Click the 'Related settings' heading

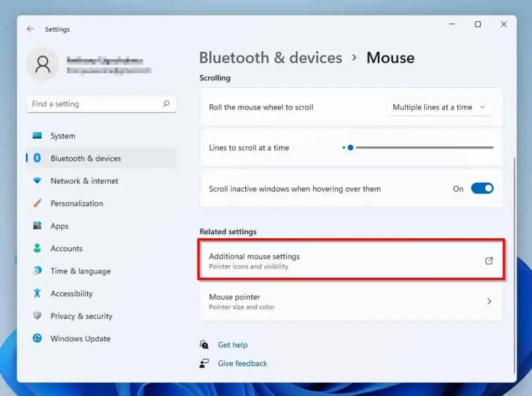tap(228, 231)
